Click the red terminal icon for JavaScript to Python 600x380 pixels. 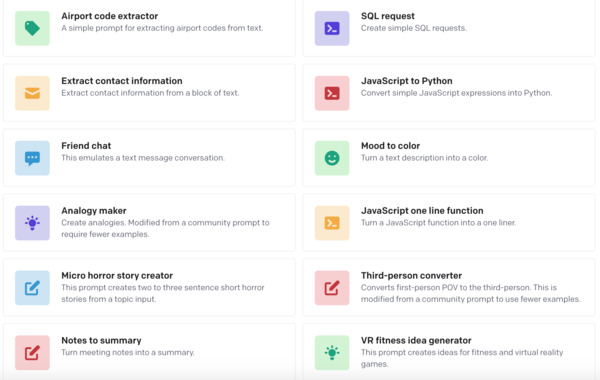click(332, 93)
